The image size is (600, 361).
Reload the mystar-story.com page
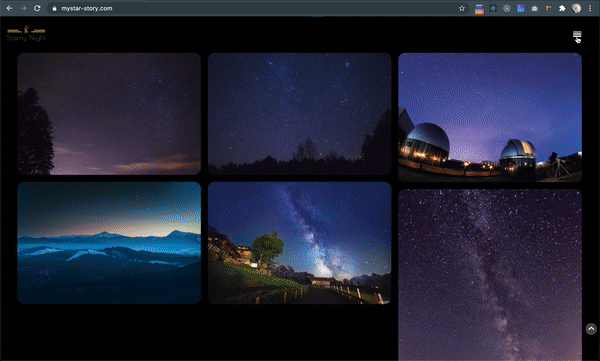point(37,8)
